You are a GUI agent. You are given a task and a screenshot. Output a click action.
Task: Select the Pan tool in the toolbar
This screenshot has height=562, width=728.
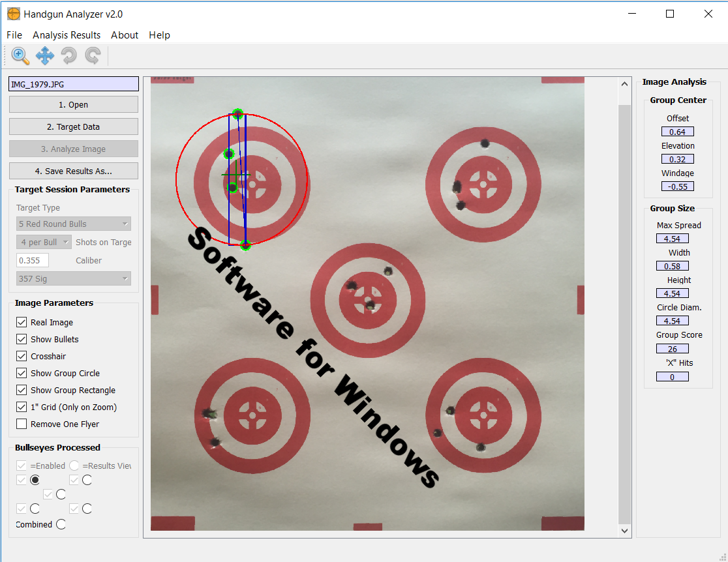pyautogui.click(x=44, y=56)
